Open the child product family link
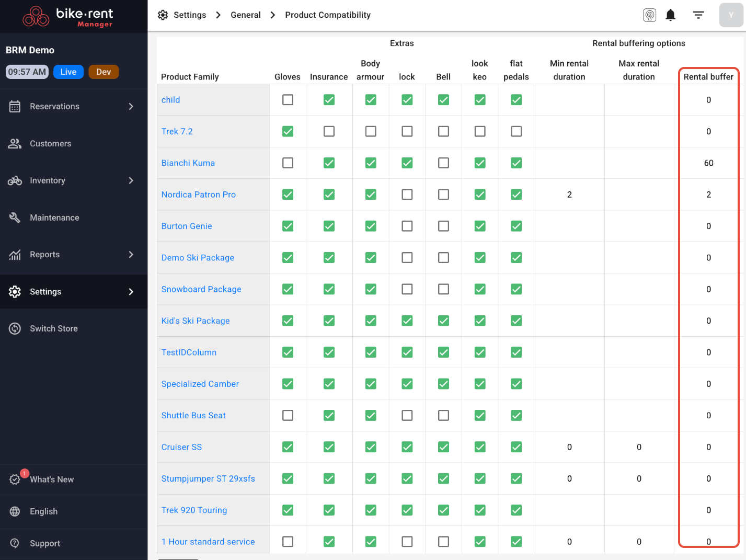The width and height of the screenshot is (746, 560). (x=170, y=100)
